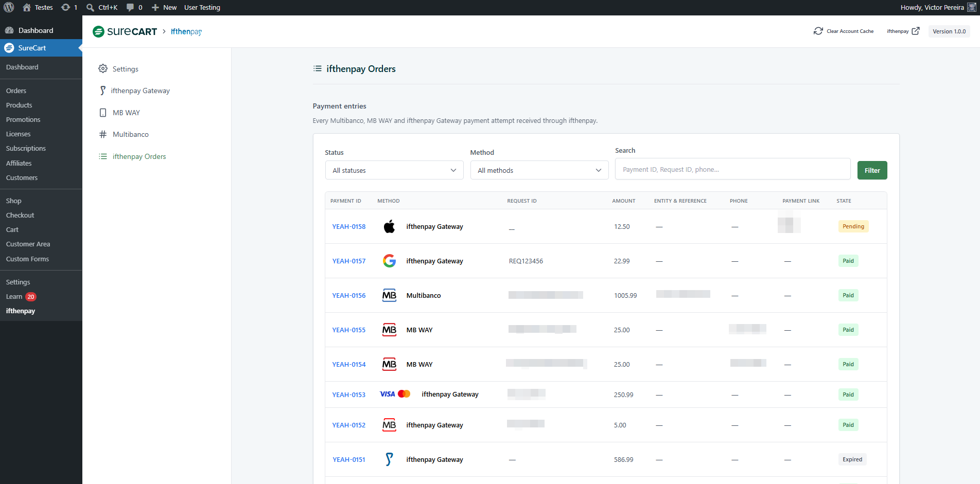Click the MB WAY logo on YEAH-0154
Viewport: 980px width, 484px height.
pos(390,364)
